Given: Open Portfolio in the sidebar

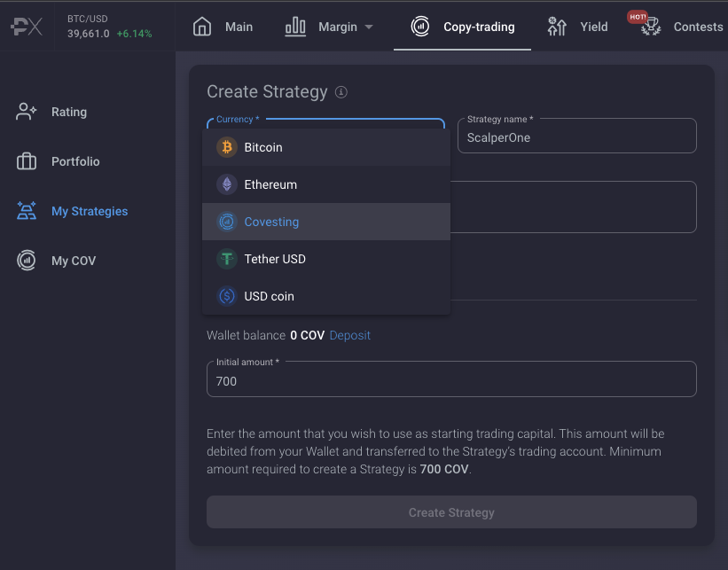Looking at the screenshot, I should pos(58,161).
